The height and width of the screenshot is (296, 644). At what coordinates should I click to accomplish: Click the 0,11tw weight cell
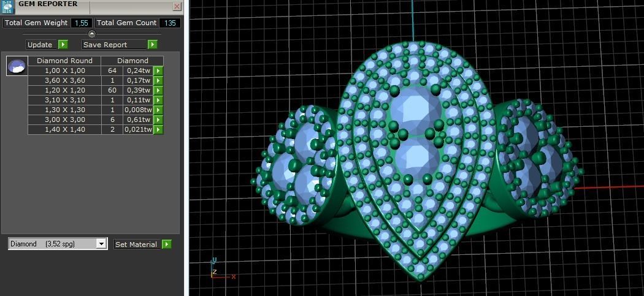coord(139,100)
